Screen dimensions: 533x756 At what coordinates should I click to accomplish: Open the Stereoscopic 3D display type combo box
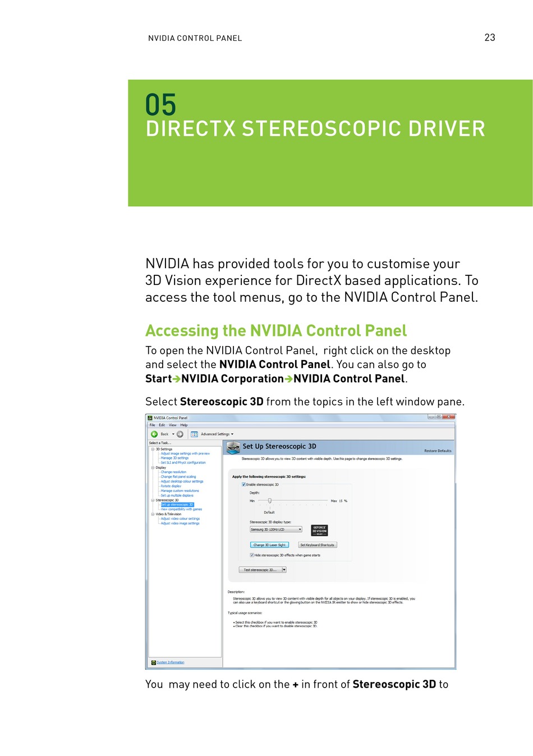click(x=276, y=529)
